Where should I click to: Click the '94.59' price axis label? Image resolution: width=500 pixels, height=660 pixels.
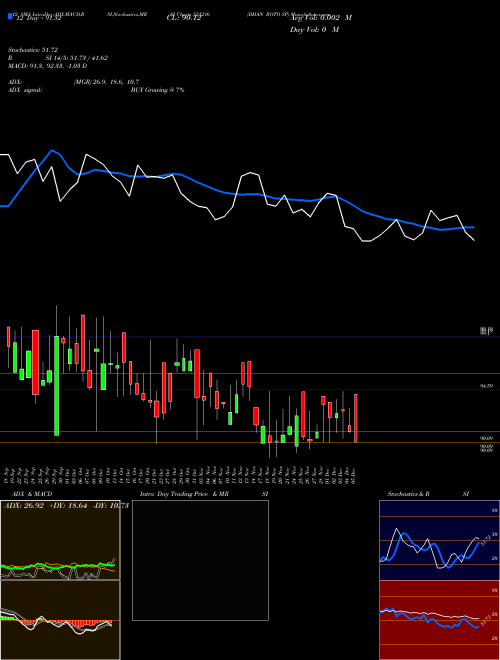(x=486, y=386)
